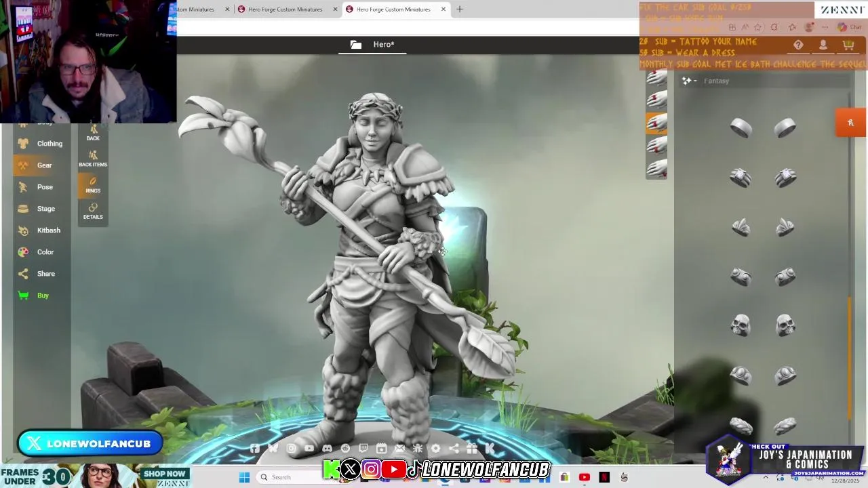Switch to the Back gear sub-tab
Viewport: 868px width, 488px height.
pos(93,133)
